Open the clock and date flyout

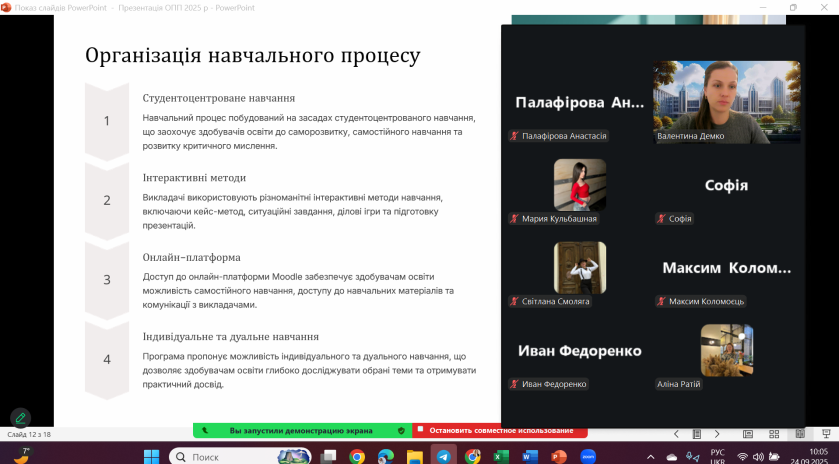click(x=811, y=457)
